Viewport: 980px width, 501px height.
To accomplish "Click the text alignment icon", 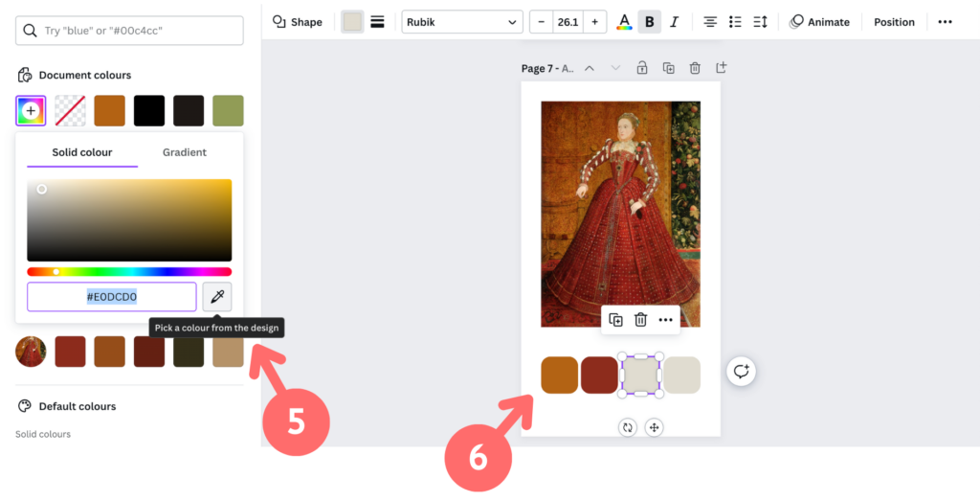I will [x=710, y=22].
